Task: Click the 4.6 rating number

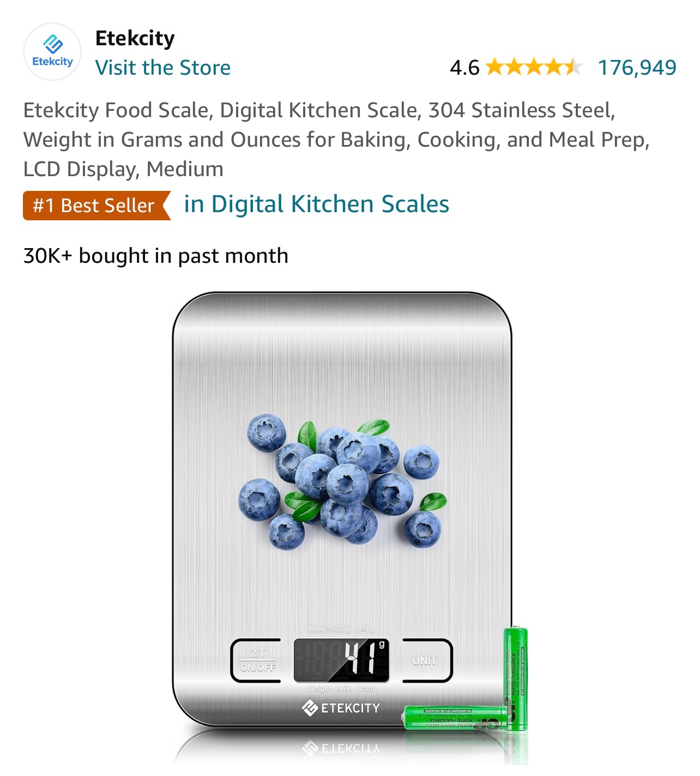Action: click(x=464, y=68)
